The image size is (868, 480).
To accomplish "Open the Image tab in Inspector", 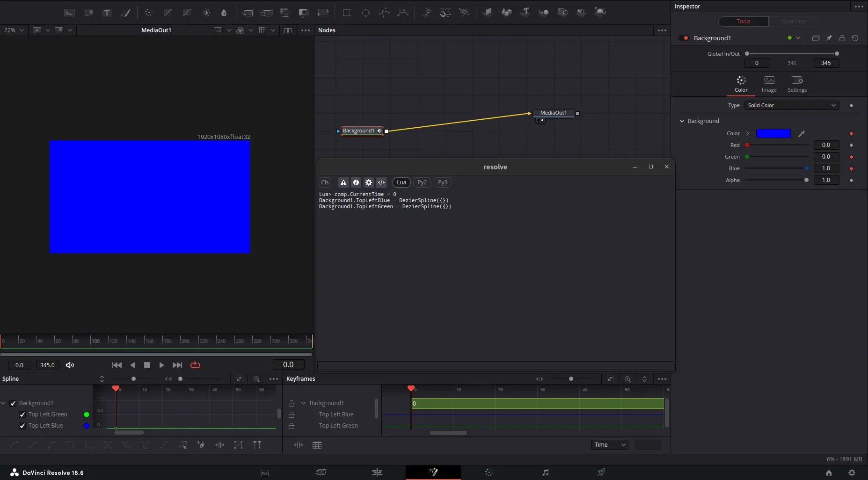I will pos(769,84).
